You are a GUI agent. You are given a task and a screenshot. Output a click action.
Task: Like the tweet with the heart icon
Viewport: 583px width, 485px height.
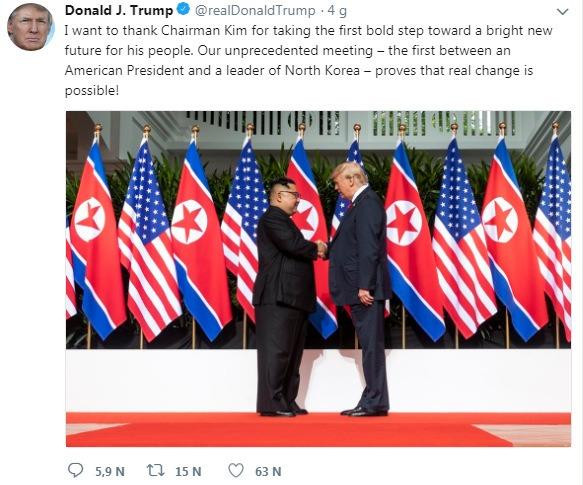[236, 470]
